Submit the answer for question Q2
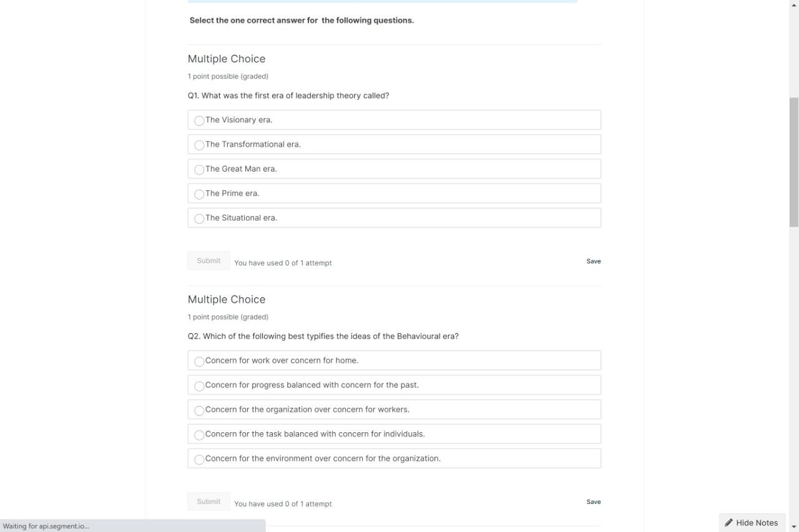Image resolution: width=799 pixels, height=532 pixels. [208, 501]
